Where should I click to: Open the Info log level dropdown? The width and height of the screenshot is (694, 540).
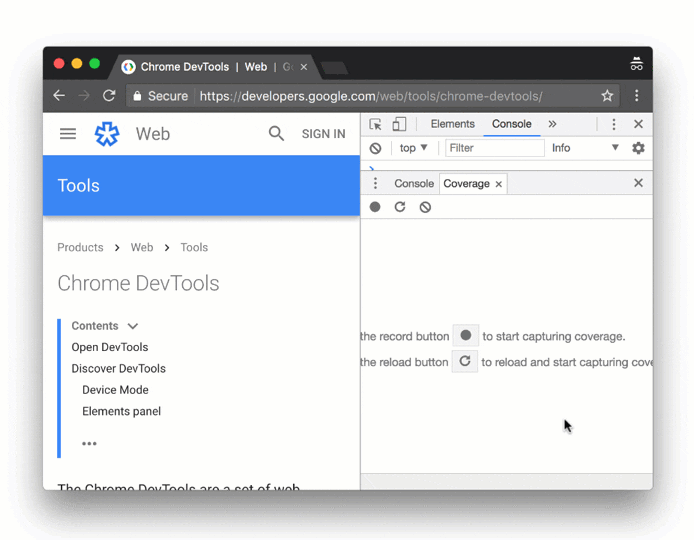pyautogui.click(x=585, y=148)
